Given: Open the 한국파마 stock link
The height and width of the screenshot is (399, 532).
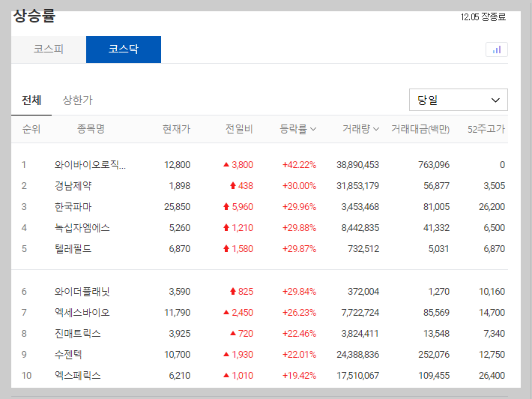Looking at the screenshot, I should 73,207.
